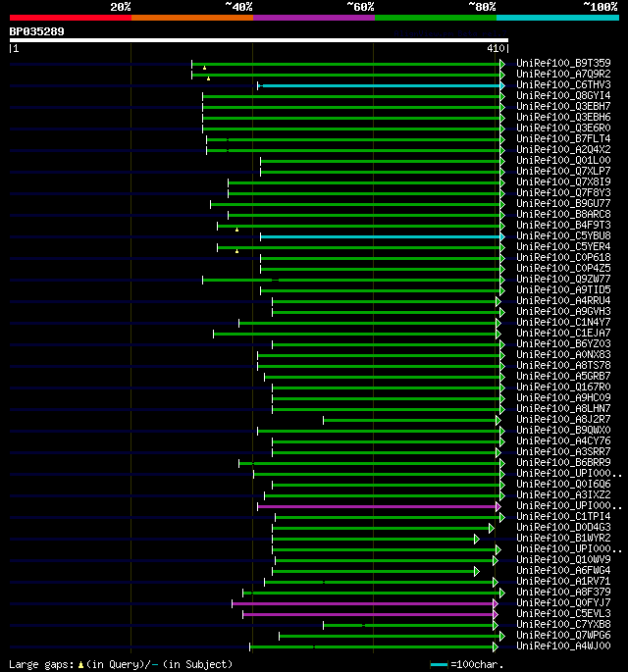Click the yellow gap marker under B9T359 bar
Screen dimensions: 628x672
(x=204, y=68)
